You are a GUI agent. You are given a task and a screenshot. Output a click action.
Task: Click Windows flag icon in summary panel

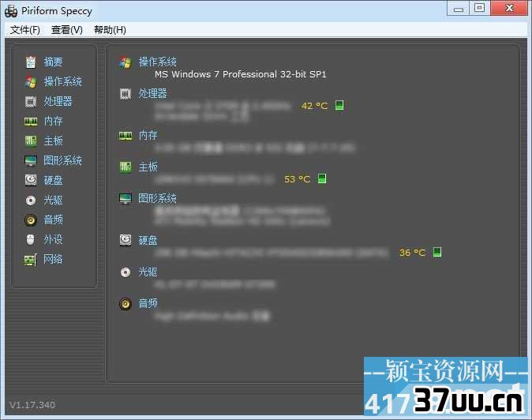pyautogui.click(x=126, y=62)
